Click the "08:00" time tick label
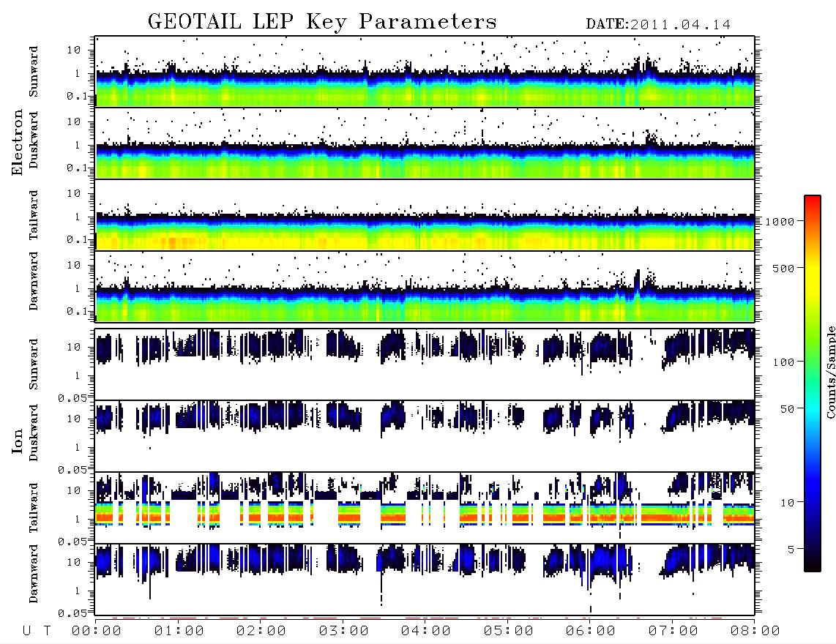Image resolution: width=836 pixels, height=644 pixels. tap(755, 632)
